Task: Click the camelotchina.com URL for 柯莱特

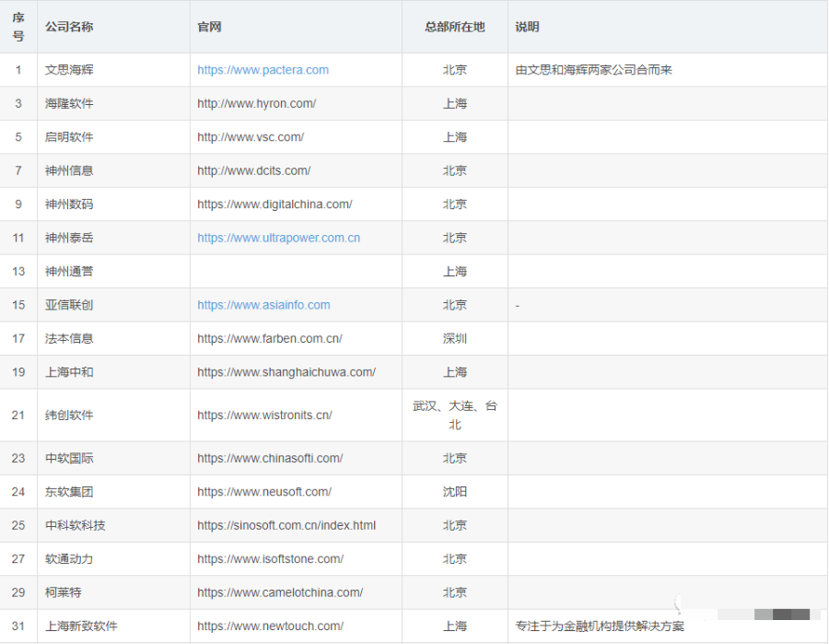Action: [x=279, y=592]
